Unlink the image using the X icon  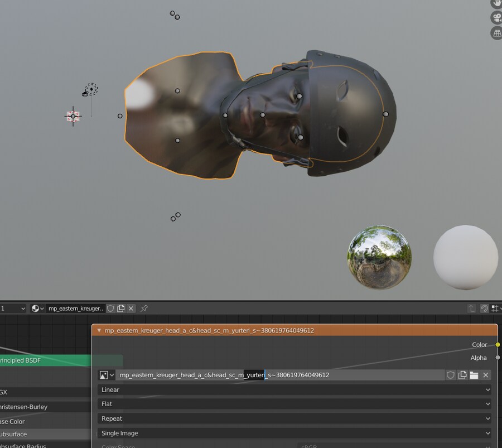pos(486,375)
